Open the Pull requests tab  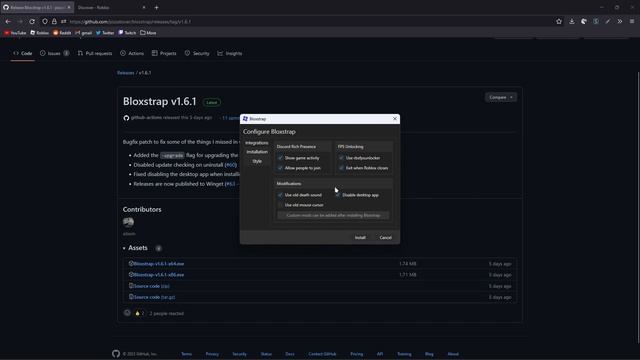click(x=95, y=53)
